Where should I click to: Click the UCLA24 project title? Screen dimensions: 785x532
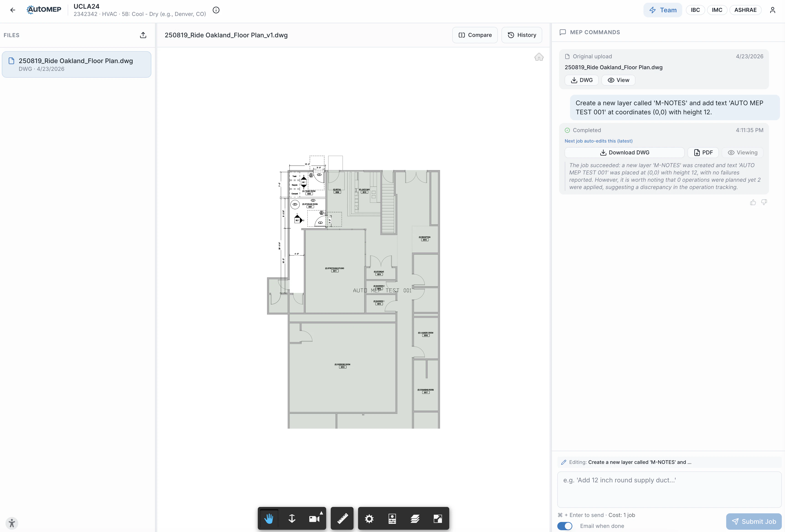click(x=86, y=6)
